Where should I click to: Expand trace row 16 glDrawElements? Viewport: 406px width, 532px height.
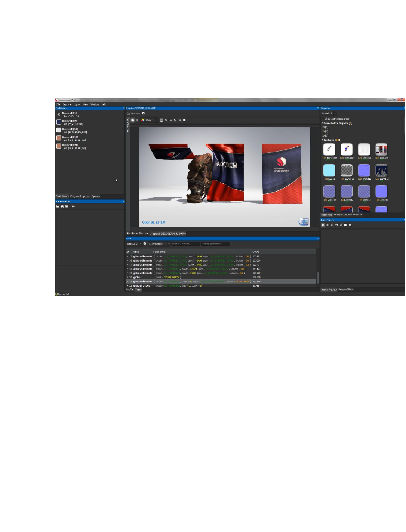point(127,260)
